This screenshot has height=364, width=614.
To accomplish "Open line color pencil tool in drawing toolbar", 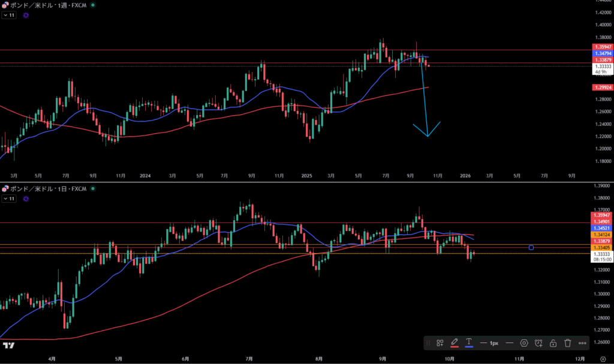I will 455,343.
